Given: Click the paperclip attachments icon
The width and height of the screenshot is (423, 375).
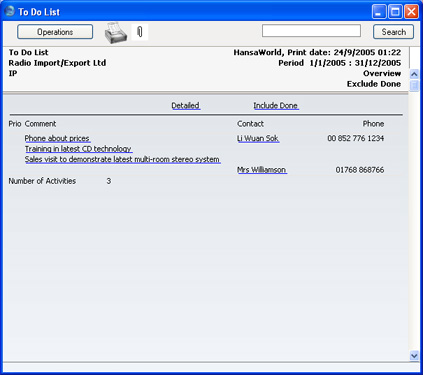Looking at the screenshot, I should 140,32.
